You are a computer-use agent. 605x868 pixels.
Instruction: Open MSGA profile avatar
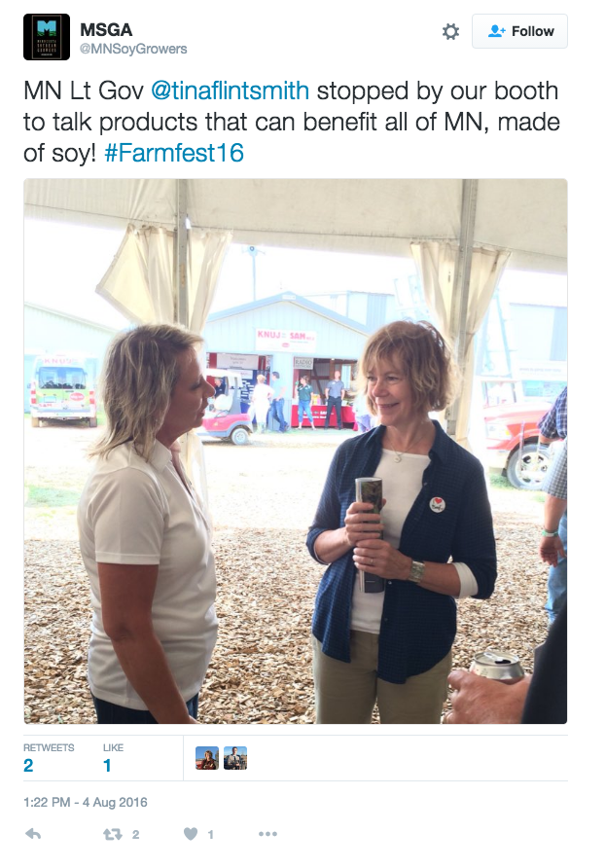[x=47, y=37]
